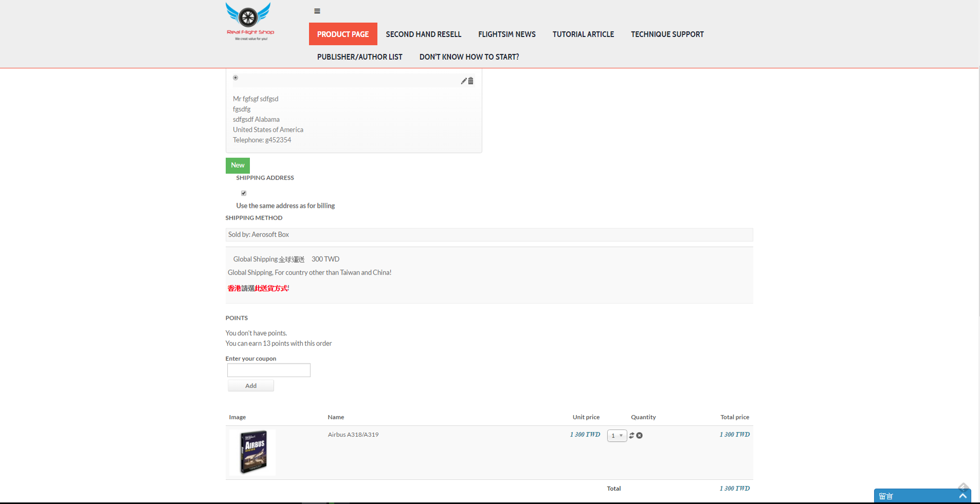Screen dimensions: 980x504
Task: Edit billing address with pencil icon
Action: (x=464, y=81)
